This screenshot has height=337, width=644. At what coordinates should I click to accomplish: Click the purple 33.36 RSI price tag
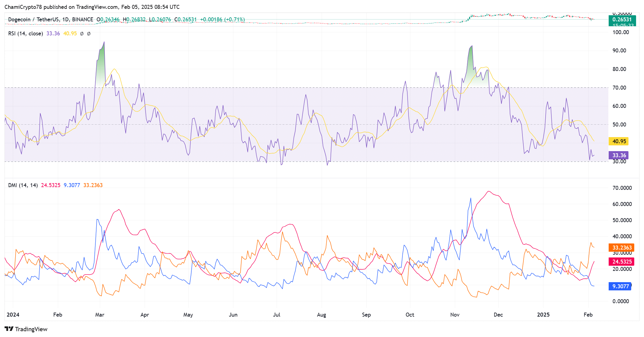[618, 155]
